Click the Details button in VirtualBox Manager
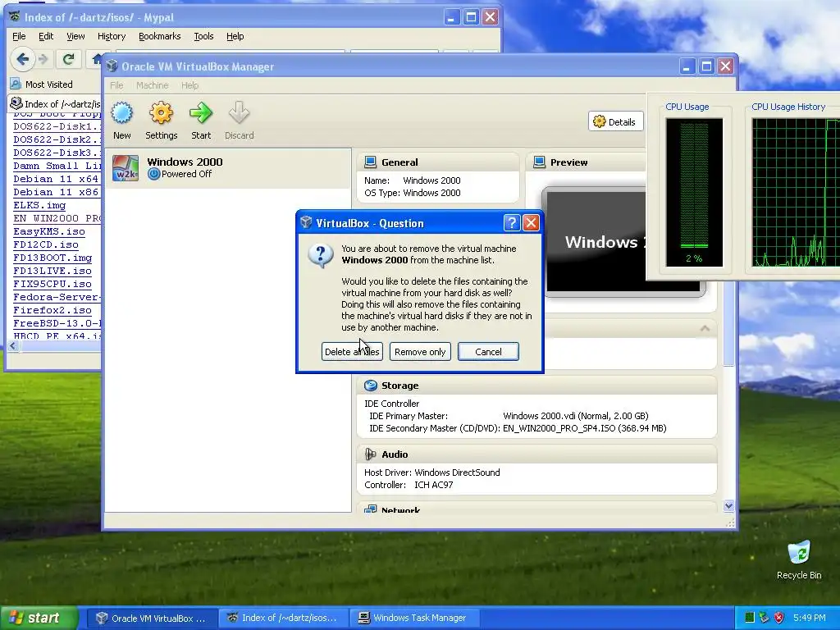 click(x=615, y=121)
